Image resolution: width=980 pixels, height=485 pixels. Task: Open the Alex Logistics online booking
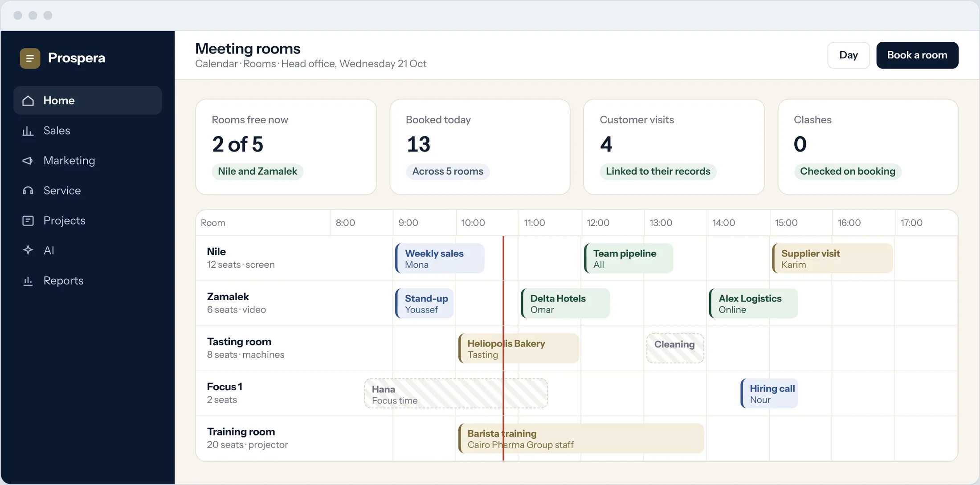click(x=753, y=303)
